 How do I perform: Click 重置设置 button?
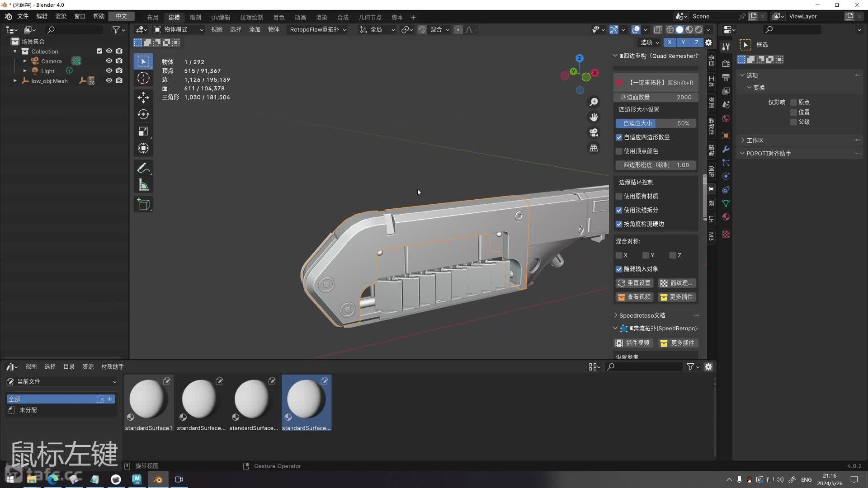point(635,283)
